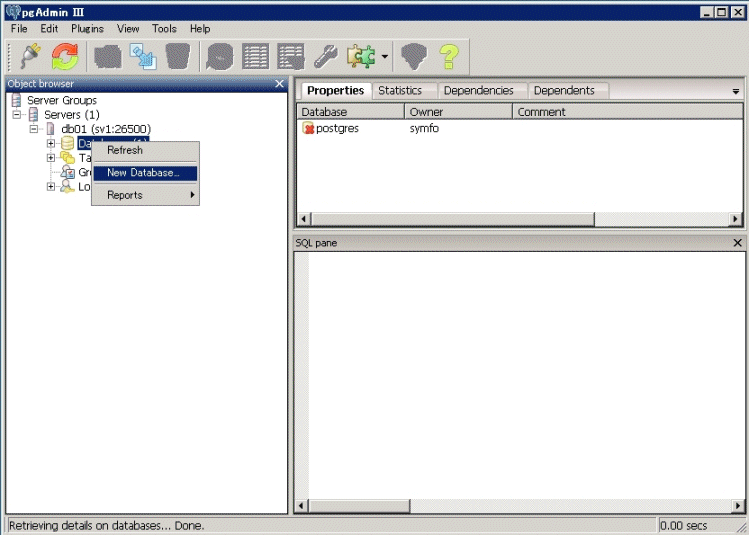This screenshot has height=535, width=749.
Task: Click the Drop object trash icon
Action: point(178,57)
